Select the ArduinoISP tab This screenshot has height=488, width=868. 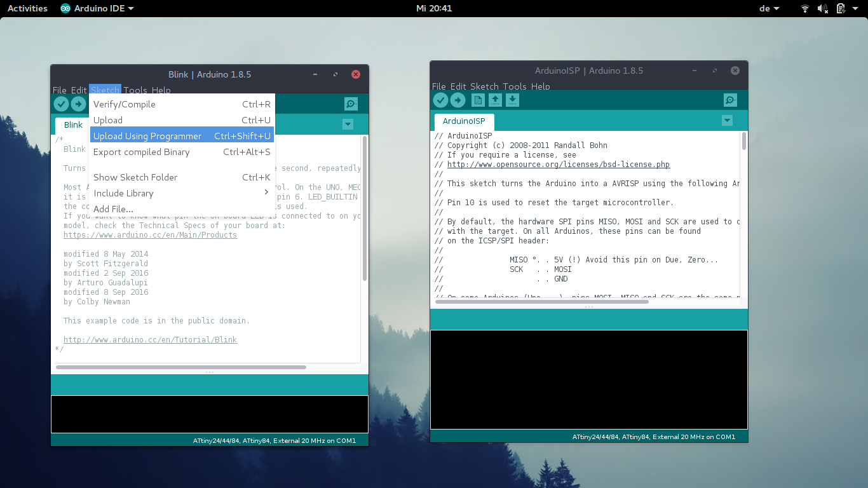tap(464, 121)
